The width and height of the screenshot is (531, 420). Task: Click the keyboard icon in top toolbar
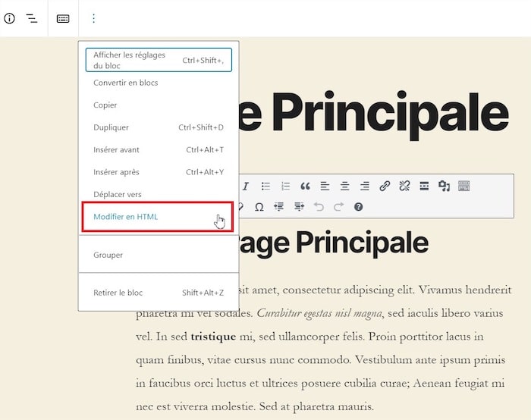point(64,18)
